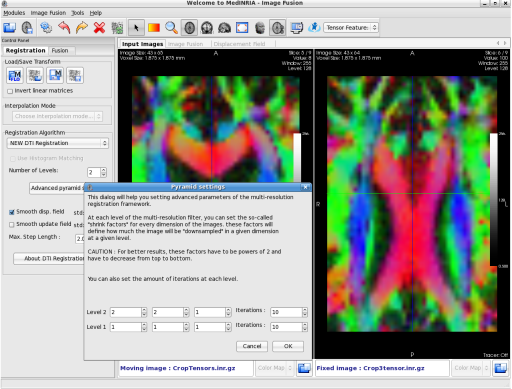Close the Pyramid settings dialog
The width and height of the screenshot is (512, 389).
tap(305, 187)
